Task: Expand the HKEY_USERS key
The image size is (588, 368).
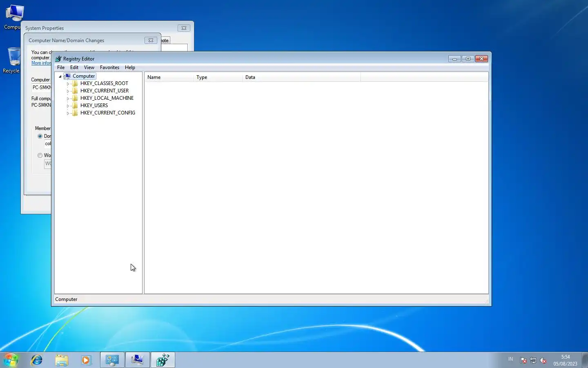Action: [x=68, y=105]
